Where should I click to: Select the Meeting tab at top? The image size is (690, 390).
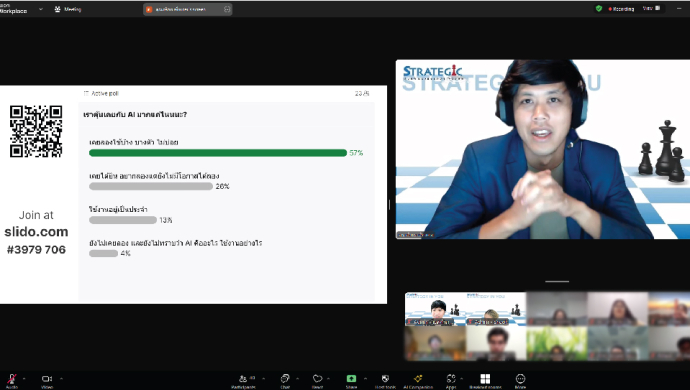coord(68,9)
